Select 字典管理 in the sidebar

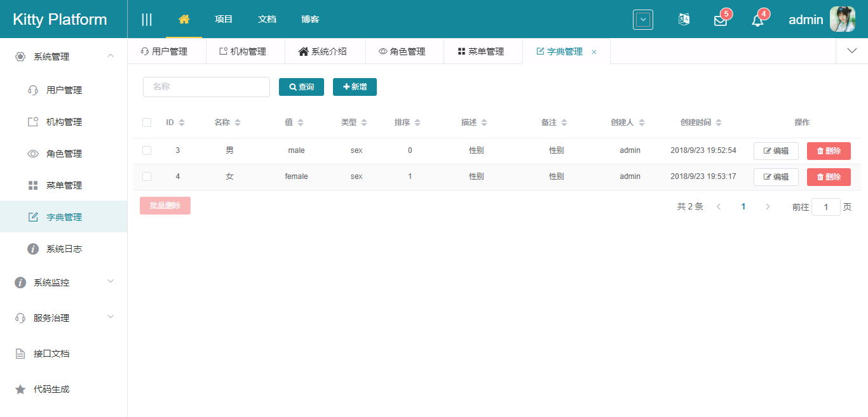[64, 217]
